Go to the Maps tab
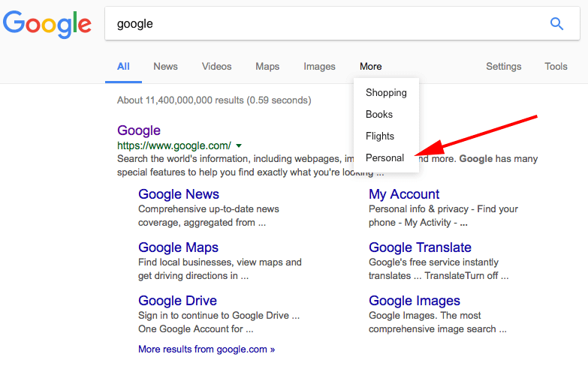The image size is (588, 372). click(267, 67)
